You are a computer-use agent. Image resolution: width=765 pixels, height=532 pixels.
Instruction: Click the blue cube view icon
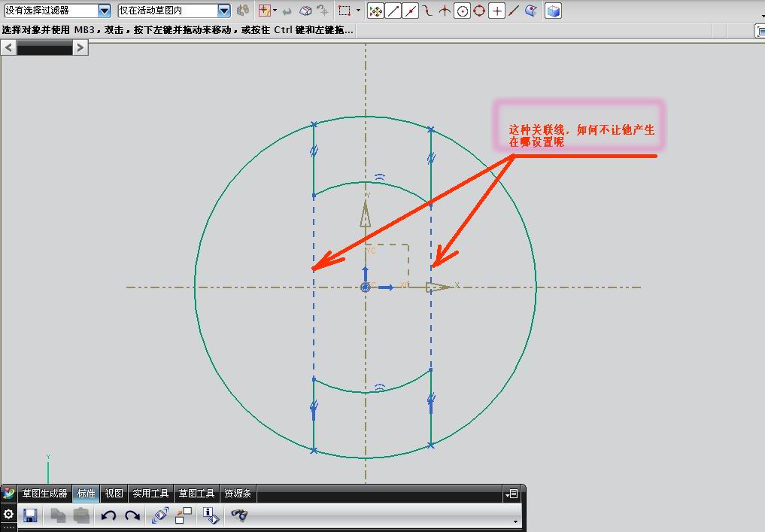tap(554, 11)
